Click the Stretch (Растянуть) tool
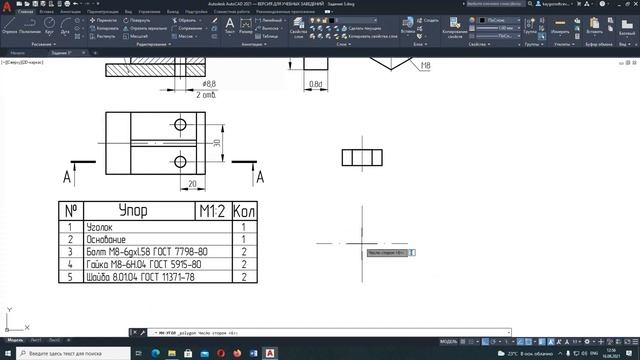 pos(103,36)
